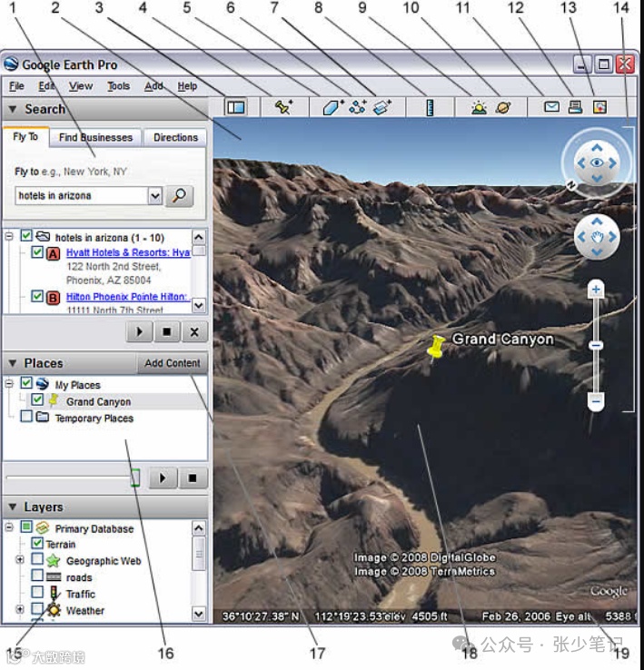Uncheck the hotels in arizona results folder

point(26,235)
